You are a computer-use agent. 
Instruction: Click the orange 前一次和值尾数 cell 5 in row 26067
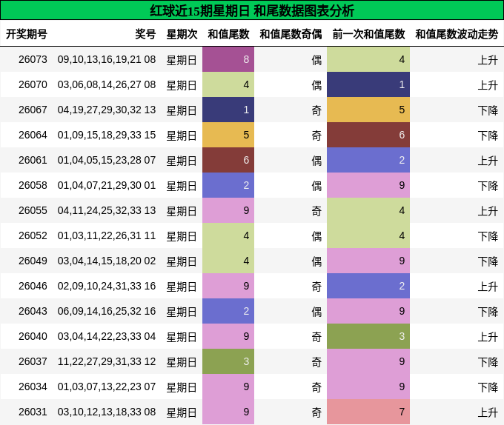(x=368, y=110)
